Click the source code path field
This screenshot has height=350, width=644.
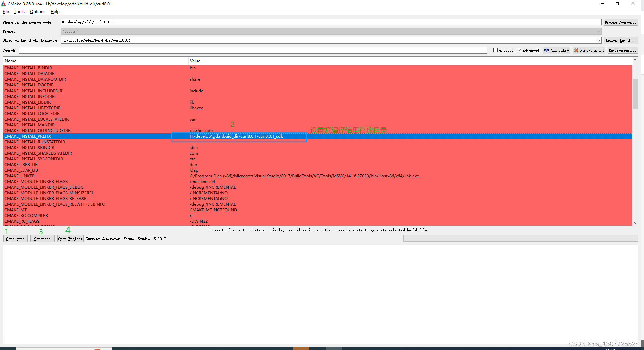pos(331,22)
